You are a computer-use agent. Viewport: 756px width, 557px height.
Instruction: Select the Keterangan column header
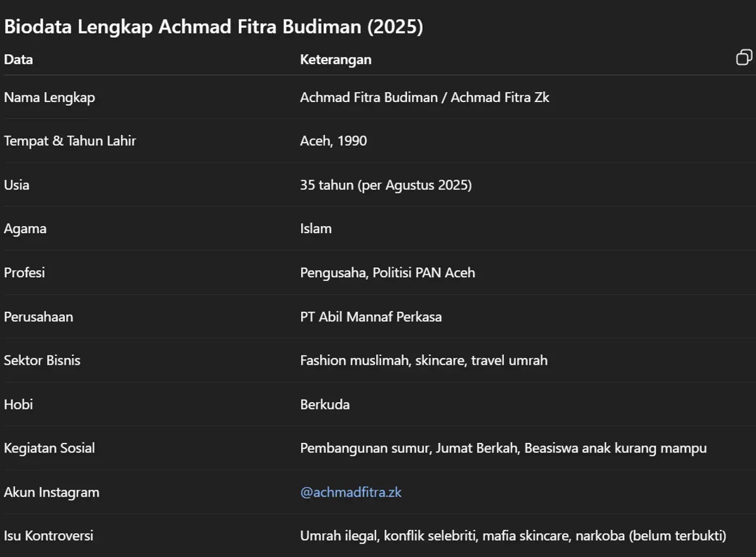pyautogui.click(x=336, y=59)
